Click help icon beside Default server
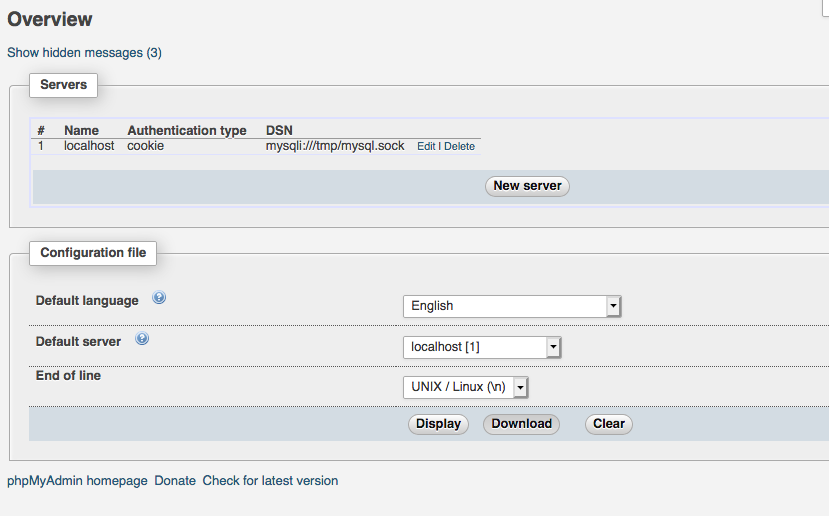Screen dimensions: 829x516 coord(142,338)
